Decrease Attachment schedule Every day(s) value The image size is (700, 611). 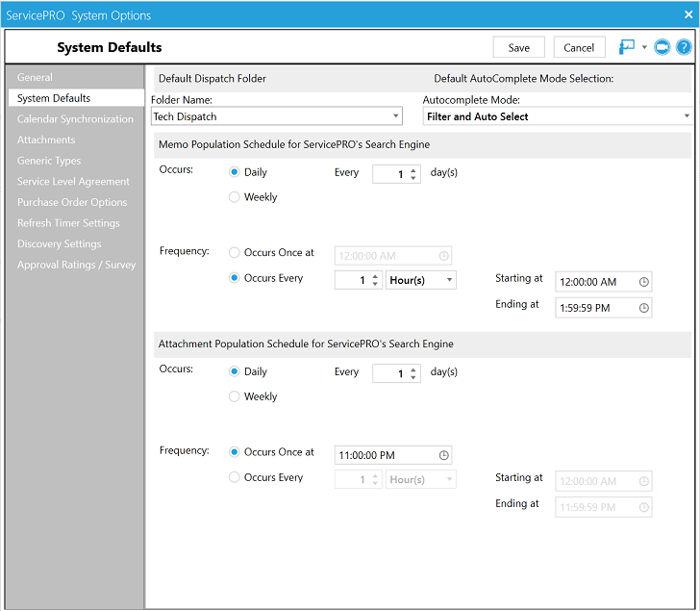coord(413,377)
